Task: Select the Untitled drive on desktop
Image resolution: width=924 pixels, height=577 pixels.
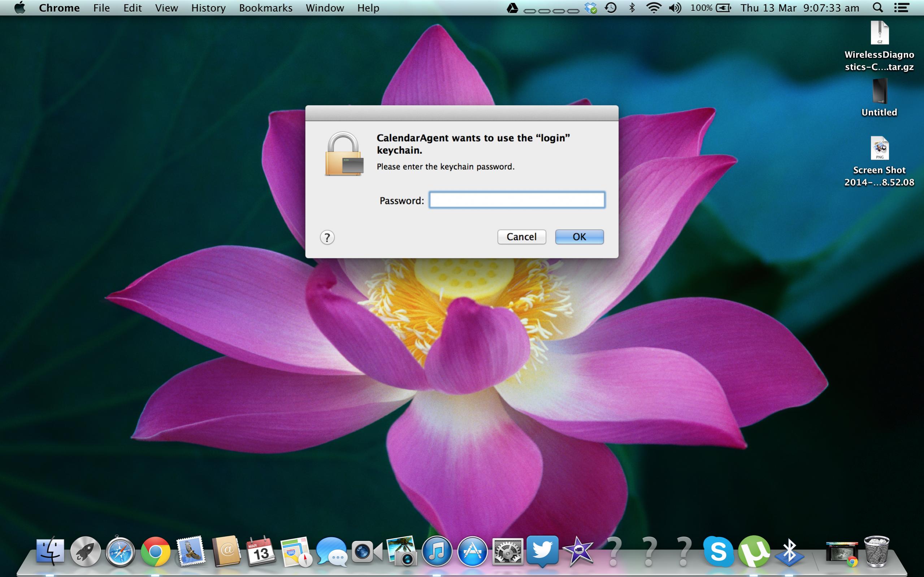Action: [x=879, y=92]
